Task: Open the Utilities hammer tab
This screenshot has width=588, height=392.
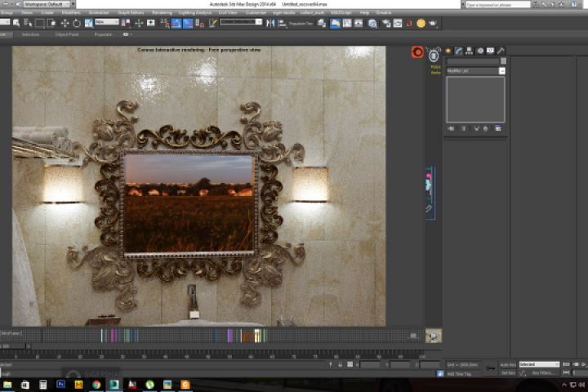Action: (x=501, y=51)
